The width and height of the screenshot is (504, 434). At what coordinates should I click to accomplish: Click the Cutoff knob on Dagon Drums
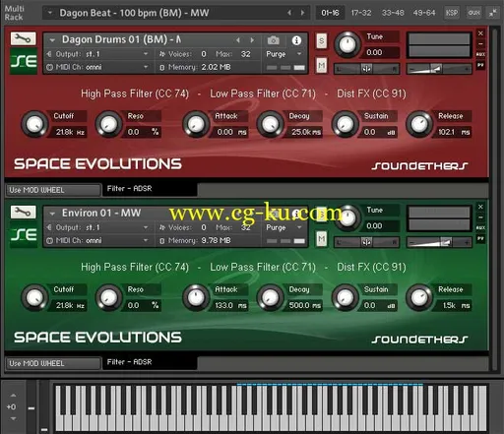pos(34,124)
